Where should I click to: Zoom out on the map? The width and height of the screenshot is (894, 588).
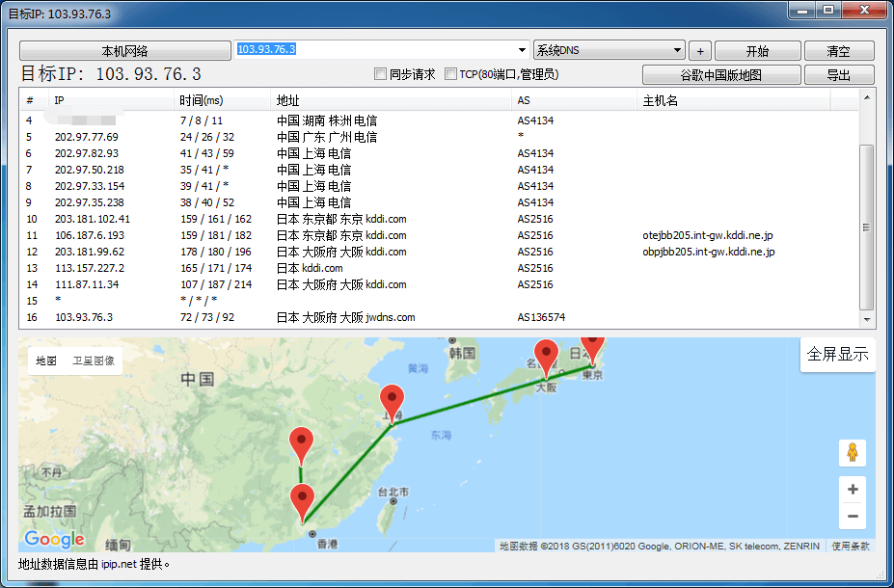pyautogui.click(x=852, y=517)
